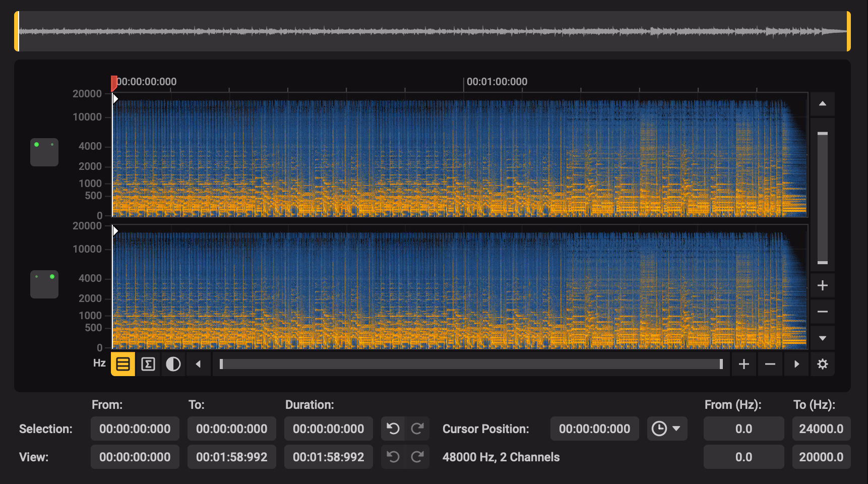Zoom out vertically with the minus button
Screen dimensions: 868x484
[823, 312]
